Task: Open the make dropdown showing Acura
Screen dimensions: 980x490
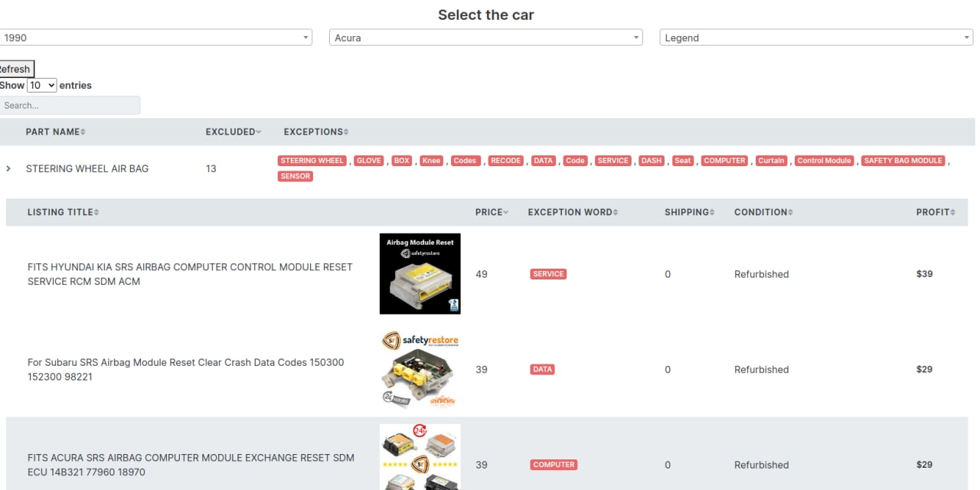Action: click(x=486, y=38)
